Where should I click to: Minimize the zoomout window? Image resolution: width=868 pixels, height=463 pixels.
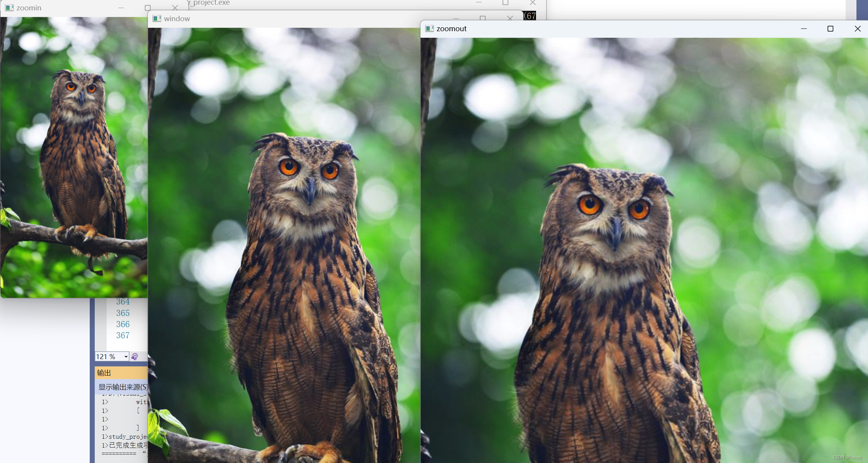pos(804,28)
